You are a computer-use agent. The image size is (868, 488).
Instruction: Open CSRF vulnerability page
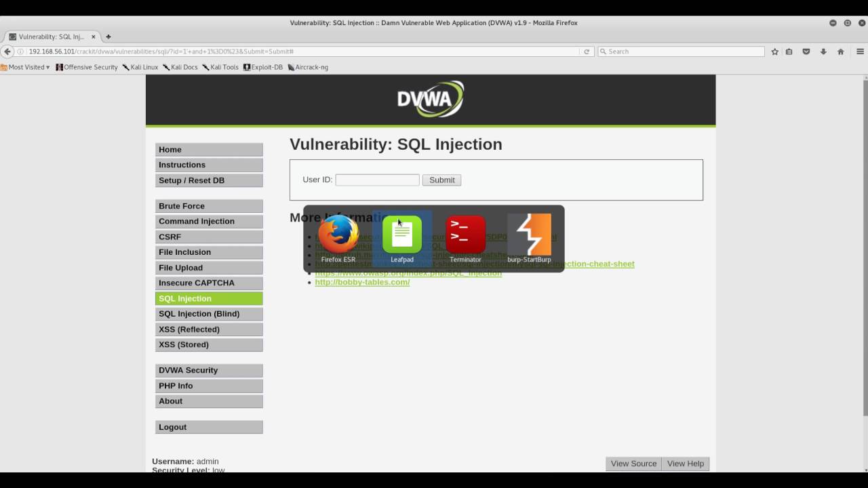pos(209,237)
